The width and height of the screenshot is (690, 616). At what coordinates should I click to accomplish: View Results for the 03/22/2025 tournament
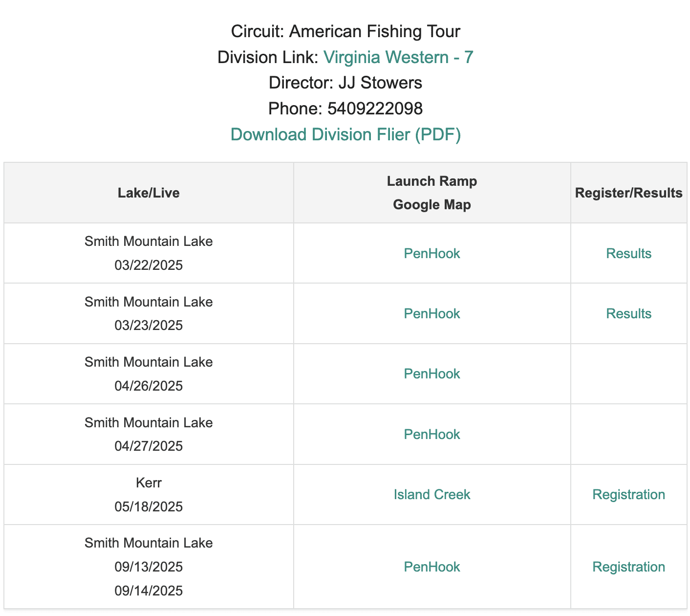628,253
